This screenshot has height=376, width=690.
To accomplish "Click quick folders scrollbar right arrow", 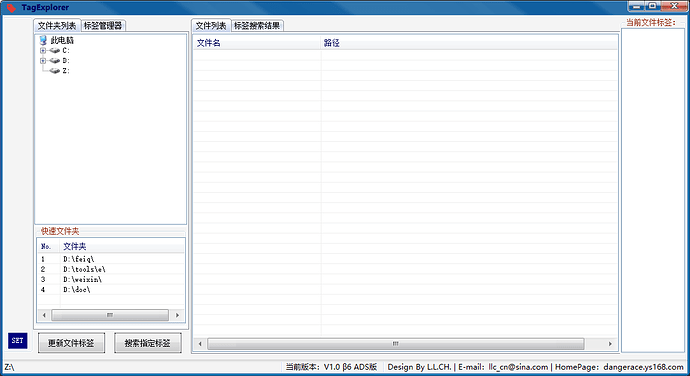I will (177, 315).
